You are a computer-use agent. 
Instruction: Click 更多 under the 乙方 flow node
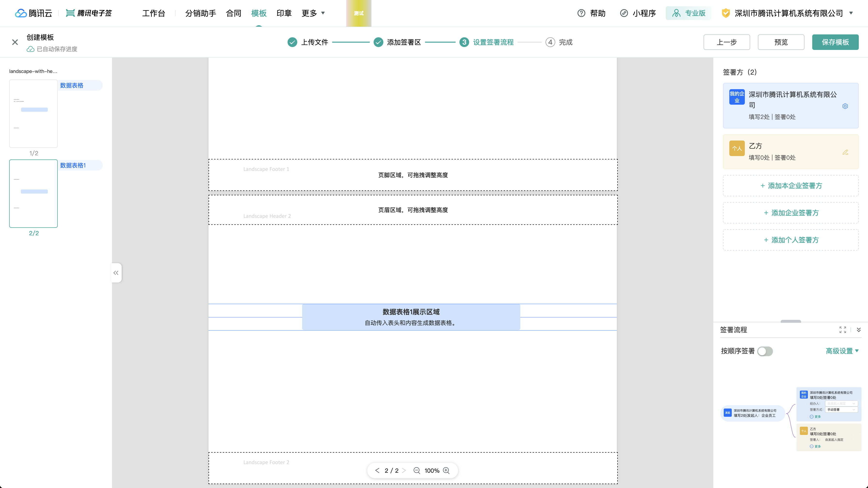point(815,446)
